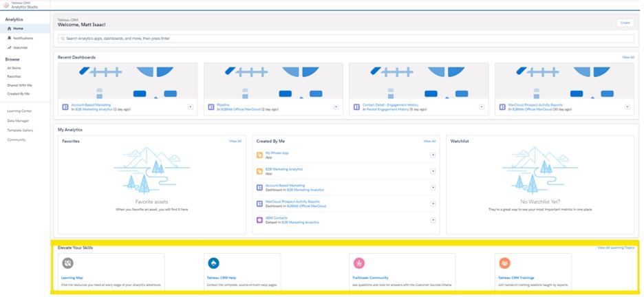Expand actions menu for My Private App row

click(x=433, y=155)
